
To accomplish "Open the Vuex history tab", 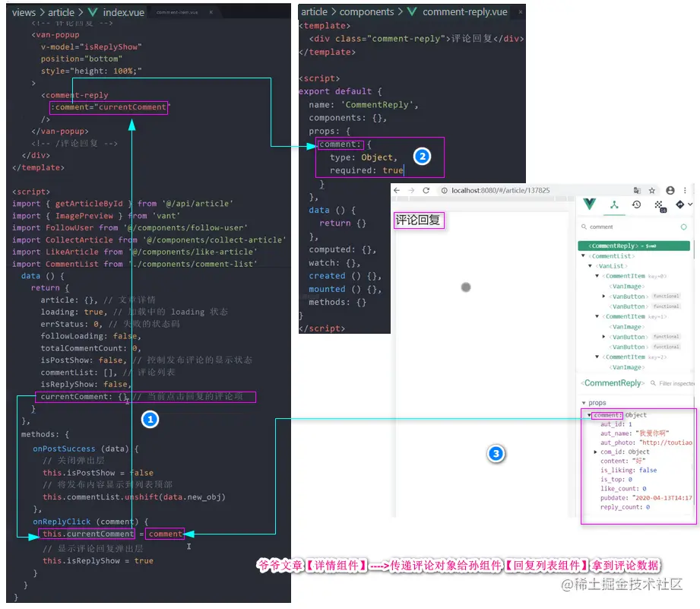I will (x=637, y=205).
